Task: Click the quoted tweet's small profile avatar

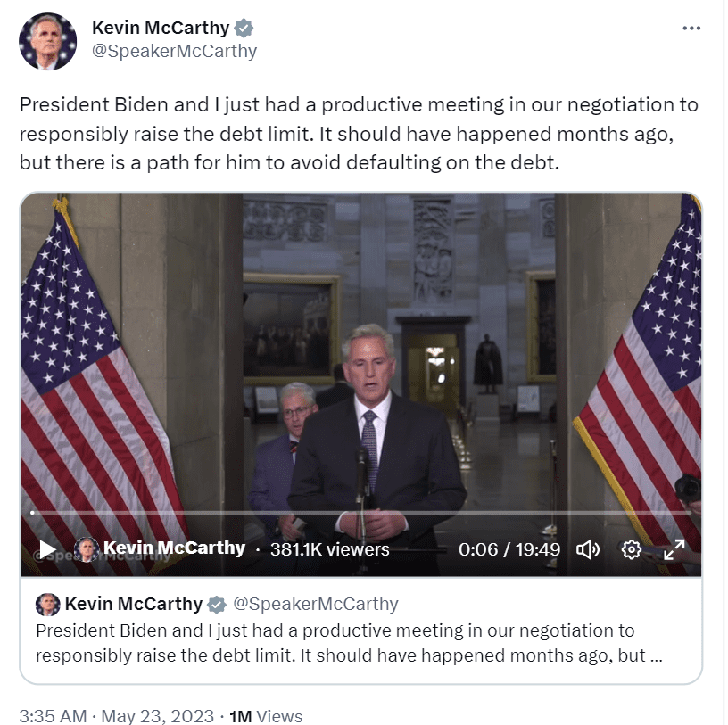Action: tap(45, 604)
